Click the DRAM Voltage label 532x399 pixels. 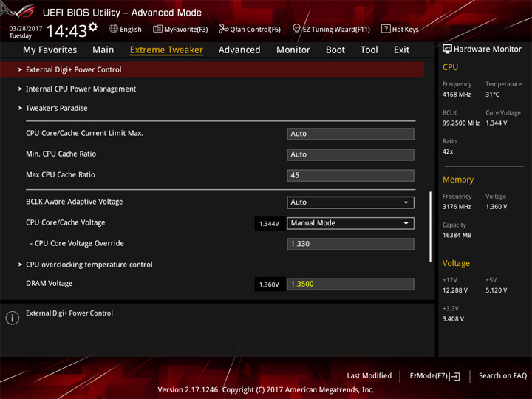[x=50, y=283]
